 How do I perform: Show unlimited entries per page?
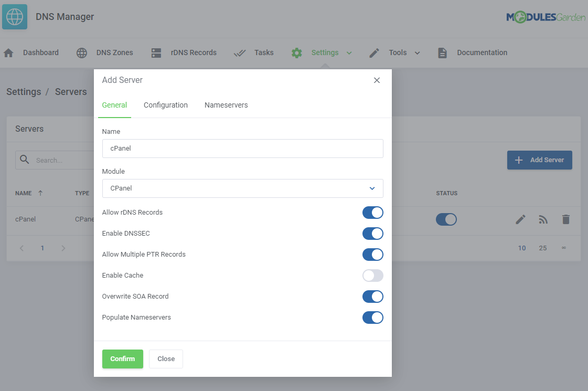564,248
